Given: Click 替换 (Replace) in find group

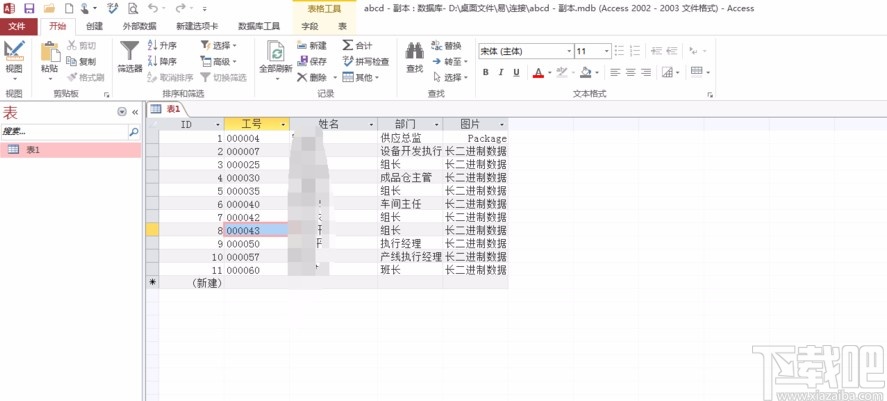Looking at the screenshot, I should [447, 45].
